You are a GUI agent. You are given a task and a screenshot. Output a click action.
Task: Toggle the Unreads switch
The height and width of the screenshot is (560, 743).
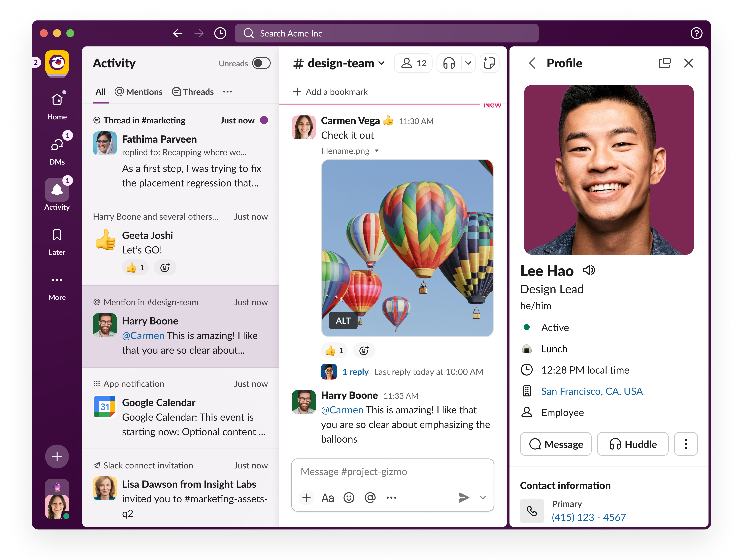pyautogui.click(x=261, y=63)
